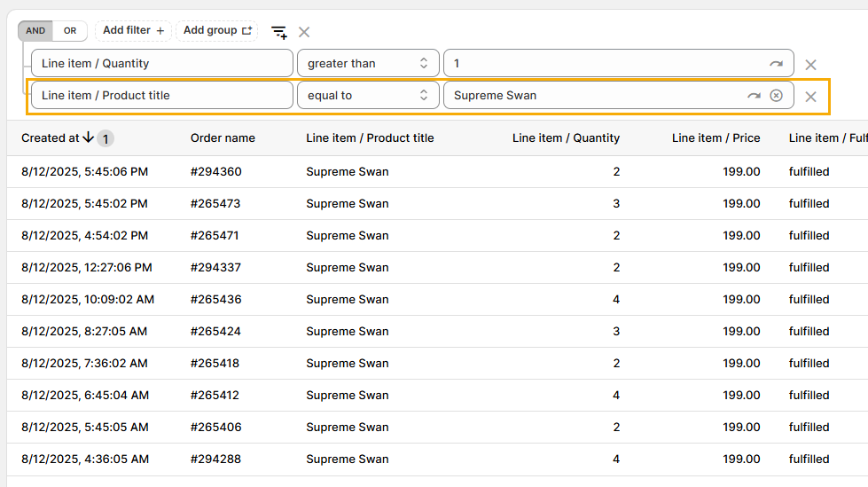The image size is (868, 487).
Task: Click arrow icon in quantity value field
Action: 776,64
